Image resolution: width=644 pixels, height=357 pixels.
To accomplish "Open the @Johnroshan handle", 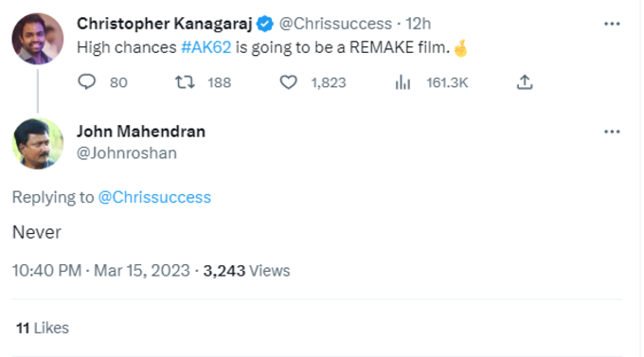I will 127,153.
